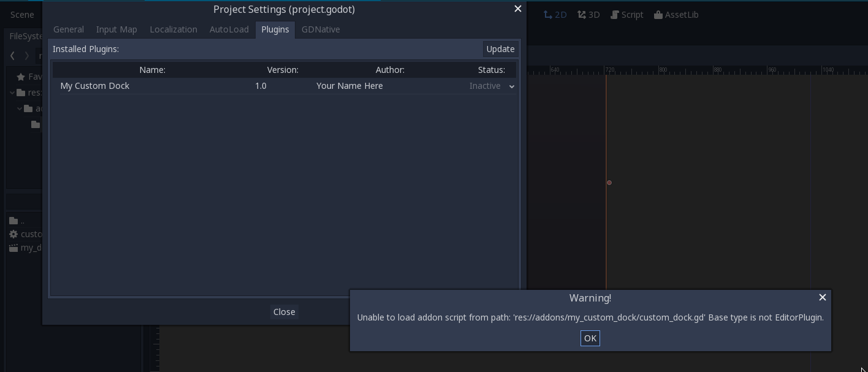Click the Update plugins button
The width and height of the screenshot is (868, 372).
(500, 49)
